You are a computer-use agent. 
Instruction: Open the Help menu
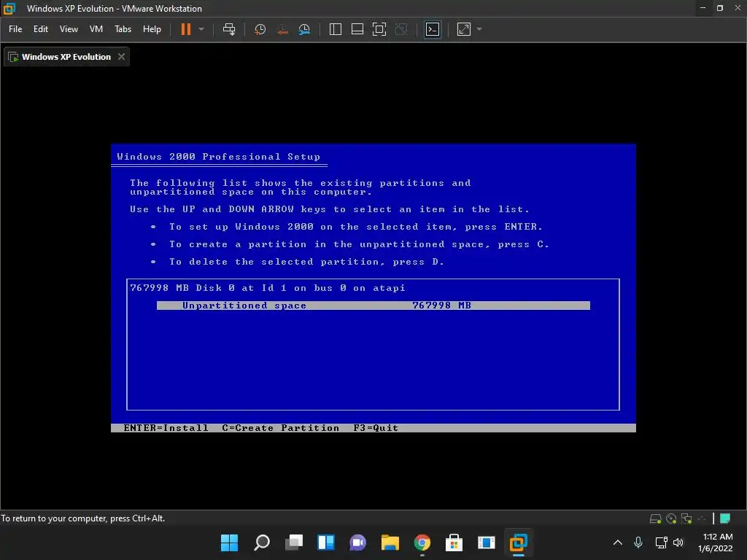[152, 29]
